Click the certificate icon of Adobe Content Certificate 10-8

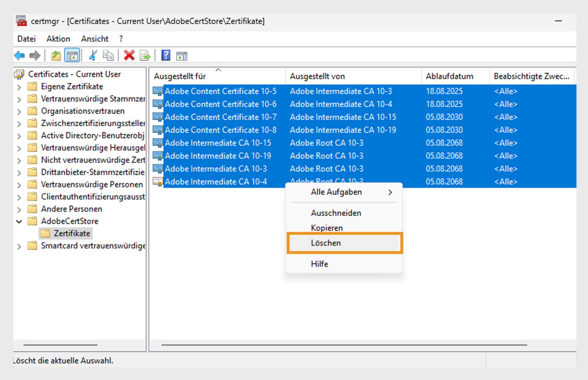click(158, 130)
